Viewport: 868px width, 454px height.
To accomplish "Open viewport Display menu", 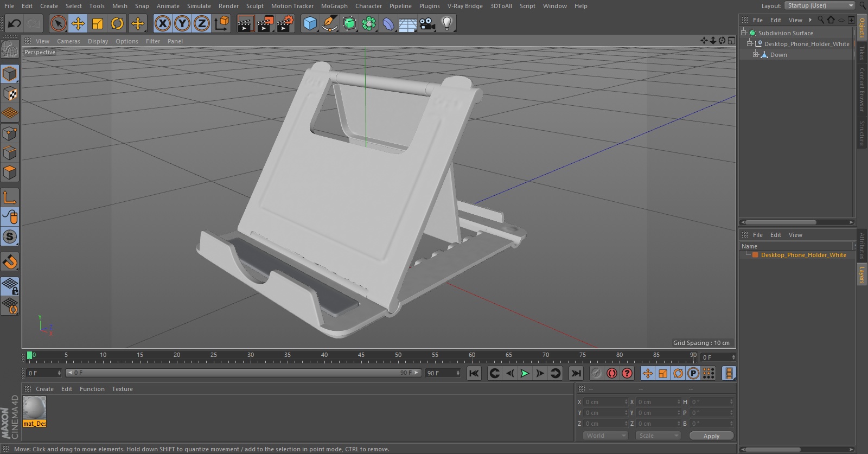I will (x=98, y=41).
